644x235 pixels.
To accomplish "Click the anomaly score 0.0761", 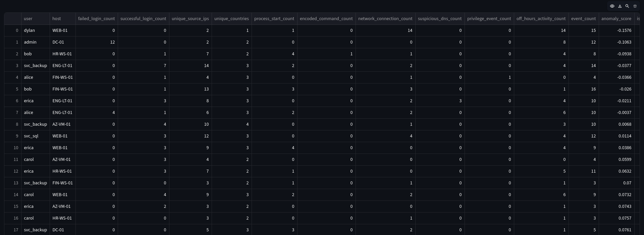I will pos(616,230).
